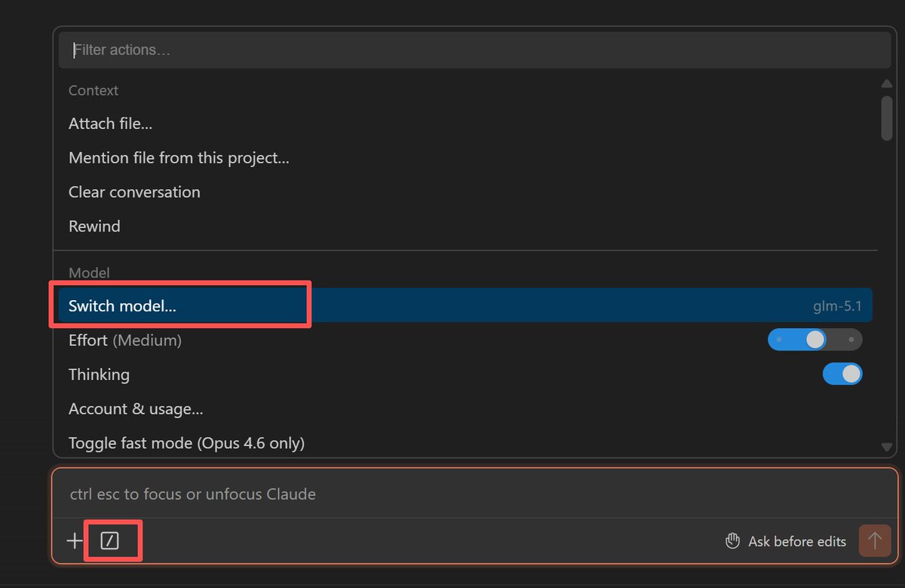Focus the Filter actions… search field
905x588 pixels.
pos(475,50)
